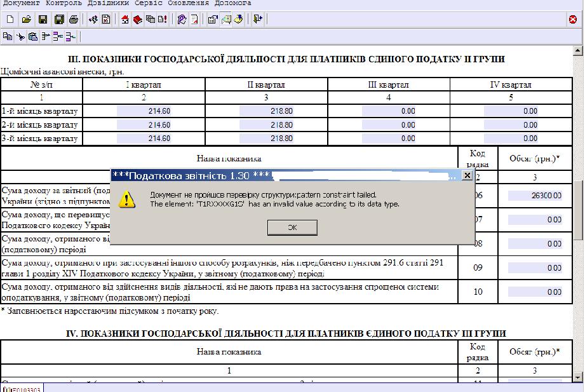Viewport: 585px width, 392px height.
Task: Open the Довідники menu
Action: 108,3
